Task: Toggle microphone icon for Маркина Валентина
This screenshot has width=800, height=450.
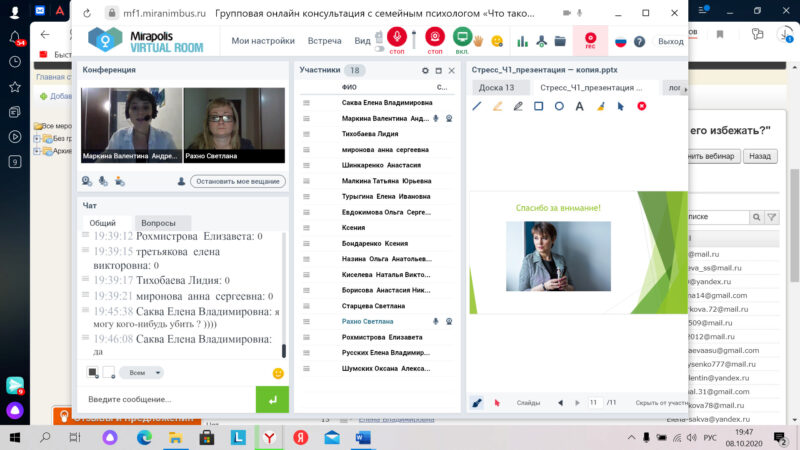Action: 436,118
